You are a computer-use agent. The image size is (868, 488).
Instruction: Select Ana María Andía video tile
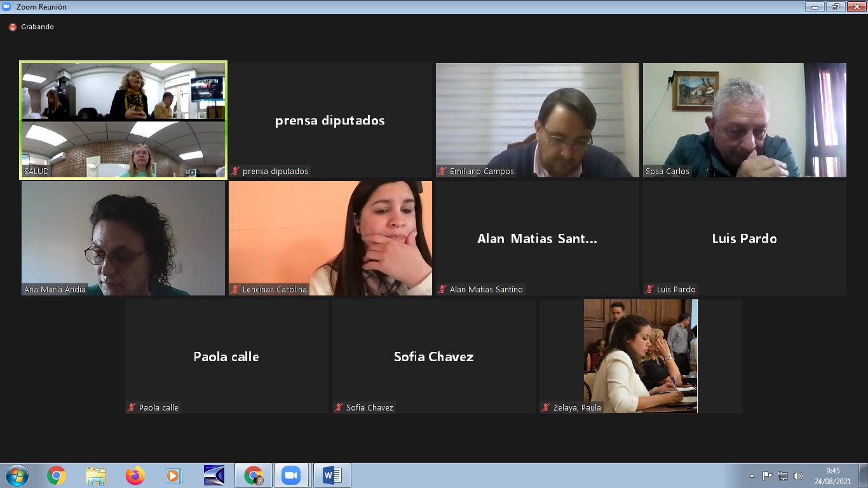pos(123,238)
